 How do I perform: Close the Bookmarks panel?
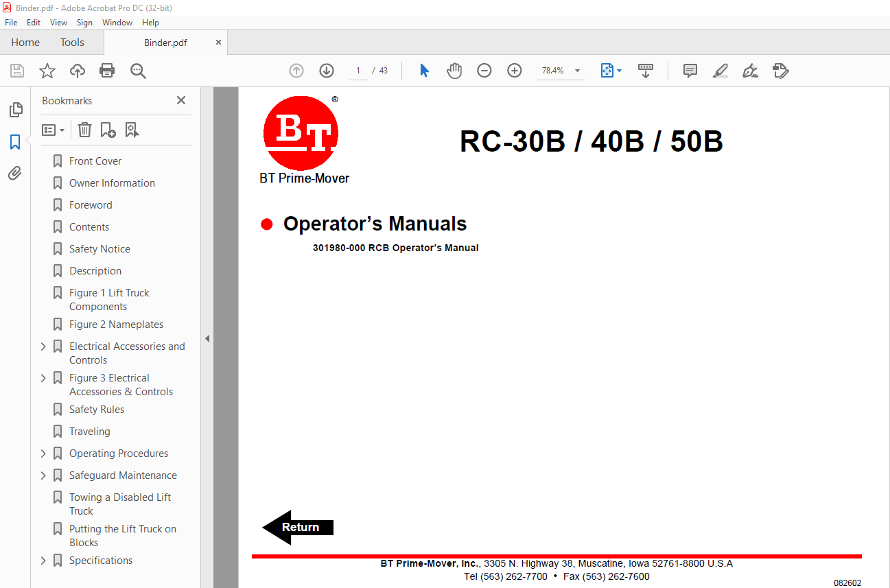[181, 100]
